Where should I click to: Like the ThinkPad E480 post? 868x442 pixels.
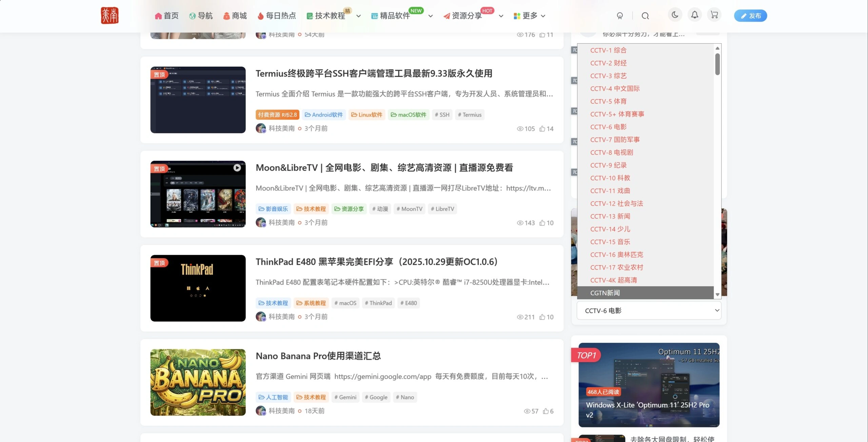click(x=542, y=317)
